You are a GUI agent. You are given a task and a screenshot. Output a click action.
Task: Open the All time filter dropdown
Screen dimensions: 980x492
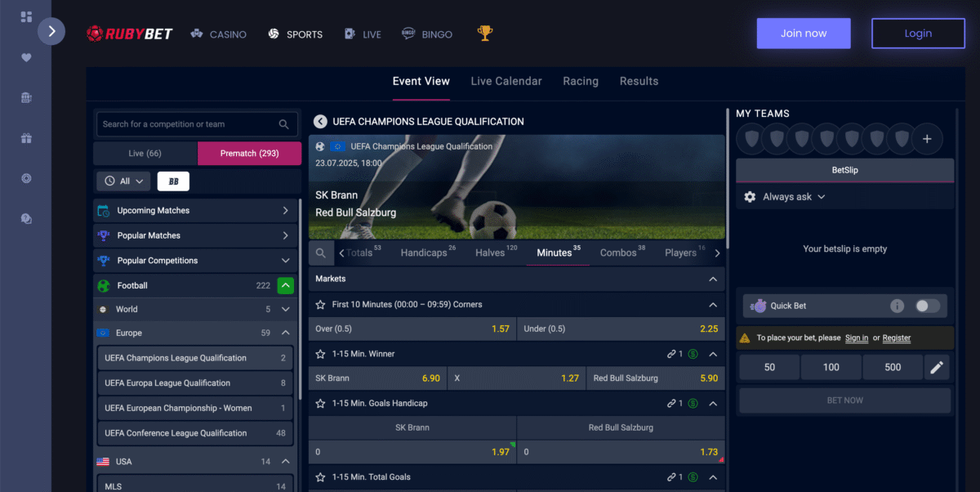[x=123, y=181]
